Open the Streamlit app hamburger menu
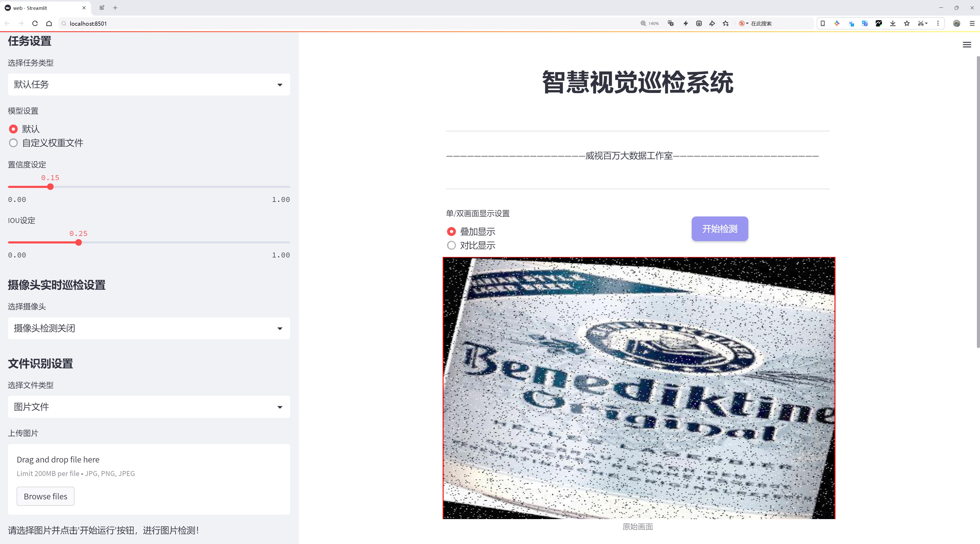This screenshot has width=980, height=544. pyautogui.click(x=967, y=45)
